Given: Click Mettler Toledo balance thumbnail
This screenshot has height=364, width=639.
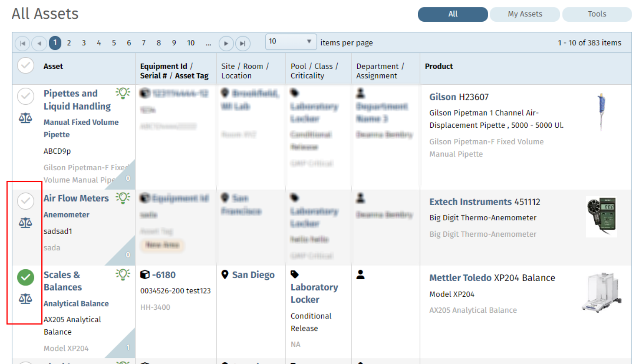Looking at the screenshot, I should pos(602,292).
